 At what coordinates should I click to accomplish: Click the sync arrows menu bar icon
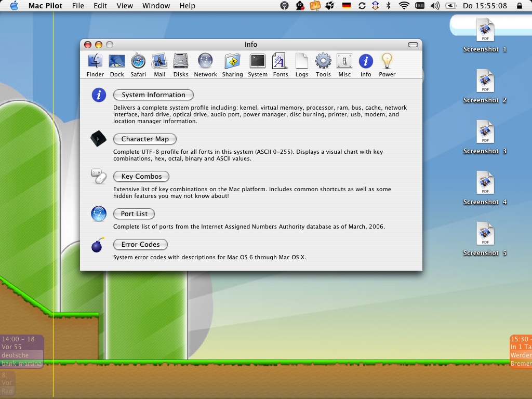pos(362,6)
